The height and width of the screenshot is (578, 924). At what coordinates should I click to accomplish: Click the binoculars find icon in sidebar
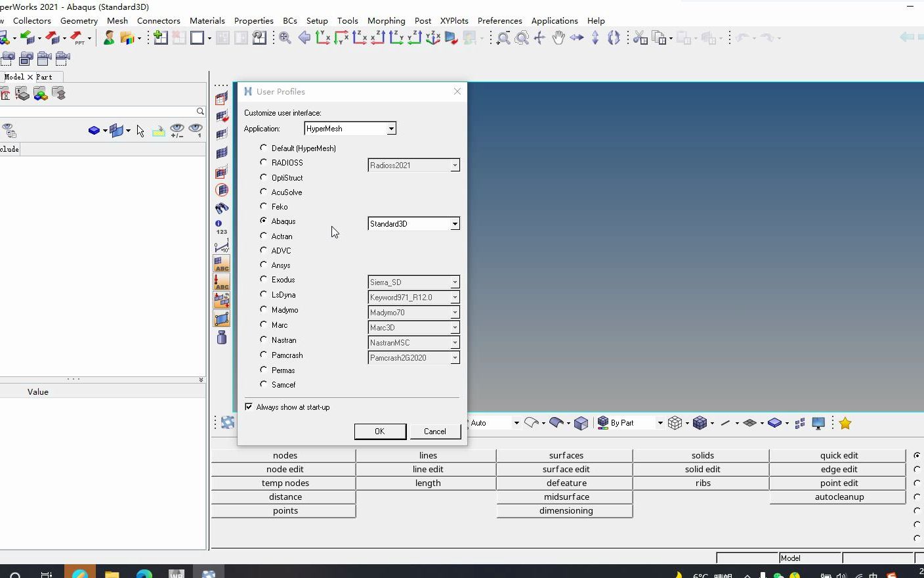tap(222, 208)
